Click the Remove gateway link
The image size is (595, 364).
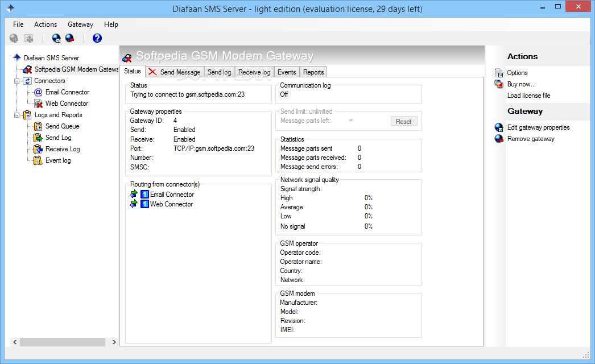(531, 139)
